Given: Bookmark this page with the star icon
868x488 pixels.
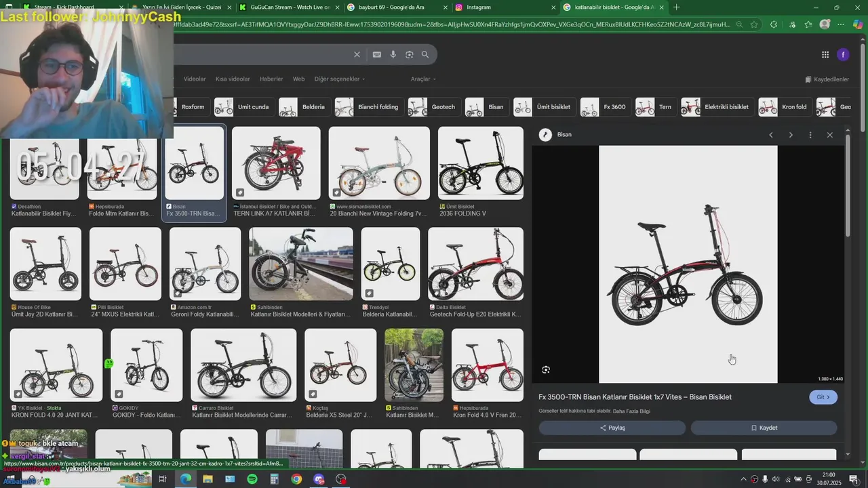Looking at the screenshot, I should pyautogui.click(x=754, y=24).
